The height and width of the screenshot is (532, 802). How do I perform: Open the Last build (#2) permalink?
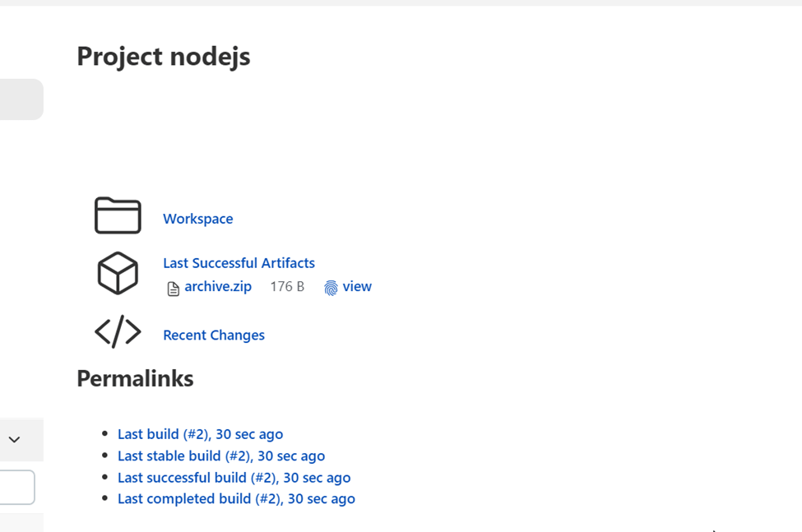coord(200,434)
